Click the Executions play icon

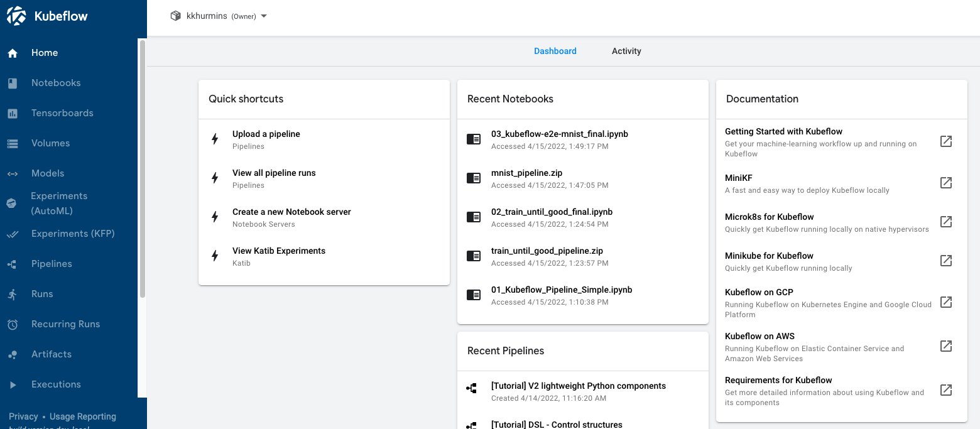12,385
